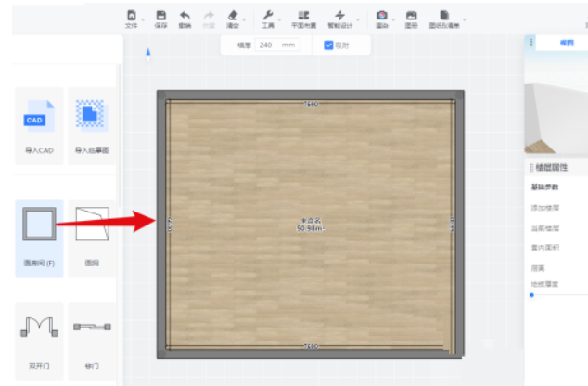
Task: Click the right wall dimension label
Action: [452, 224]
